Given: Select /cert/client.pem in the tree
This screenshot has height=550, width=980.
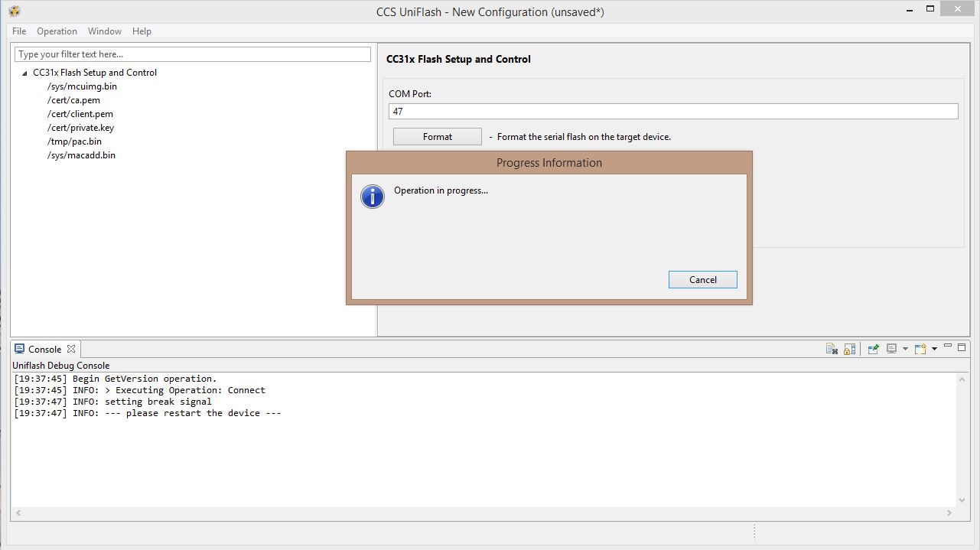Looking at the screenshot, I should click(x=80, y=114).
